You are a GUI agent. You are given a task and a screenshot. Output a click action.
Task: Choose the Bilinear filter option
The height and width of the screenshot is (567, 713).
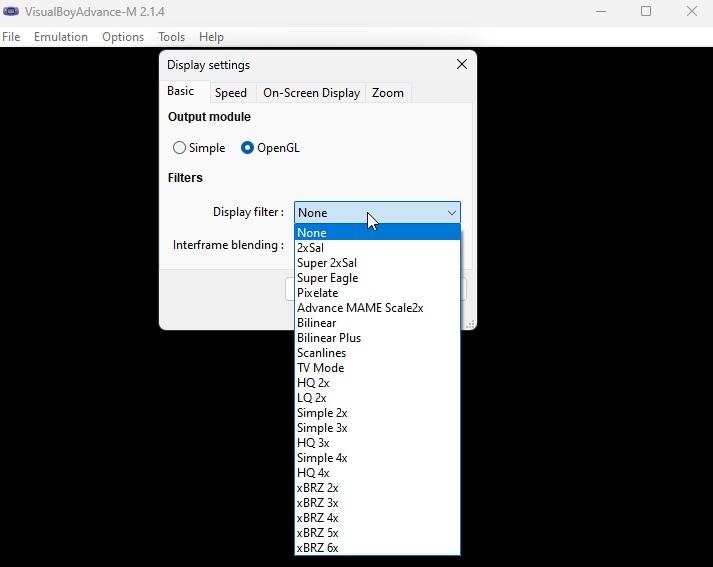[x=377, y=322]
